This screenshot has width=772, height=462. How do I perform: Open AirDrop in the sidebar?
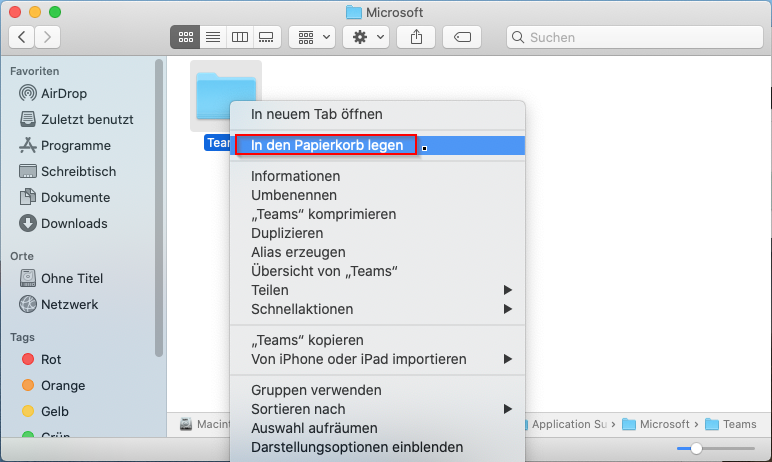(x=53, y=93)
